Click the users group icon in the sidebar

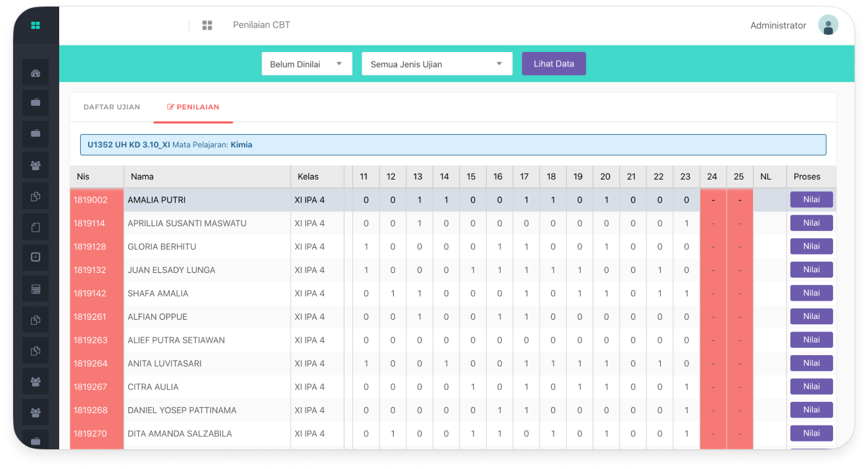click(36, 164)
